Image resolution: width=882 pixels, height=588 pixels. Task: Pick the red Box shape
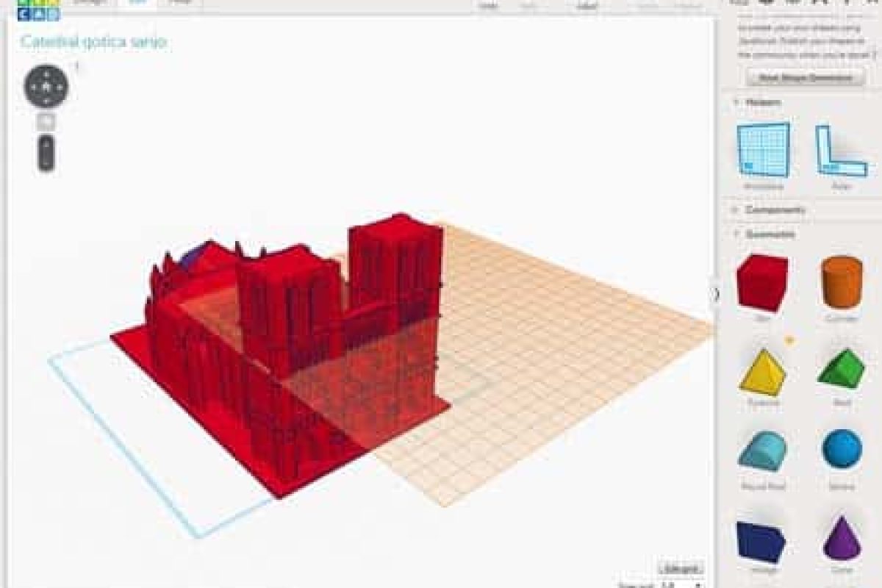tap(762, 282)
